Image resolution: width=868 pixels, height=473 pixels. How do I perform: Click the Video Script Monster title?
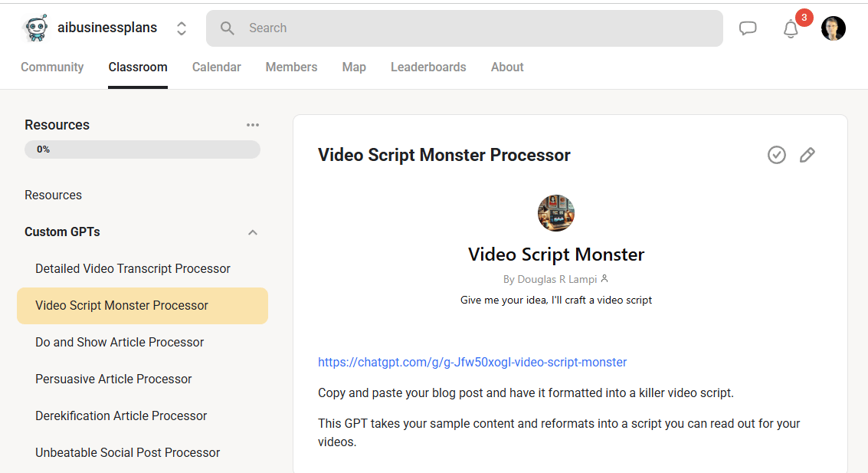tap(555, 255)
